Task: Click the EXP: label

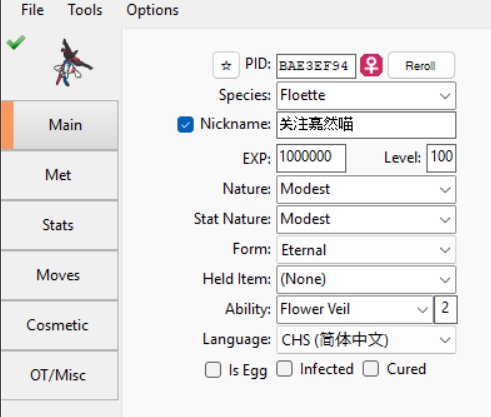Action: pos(257,158)
